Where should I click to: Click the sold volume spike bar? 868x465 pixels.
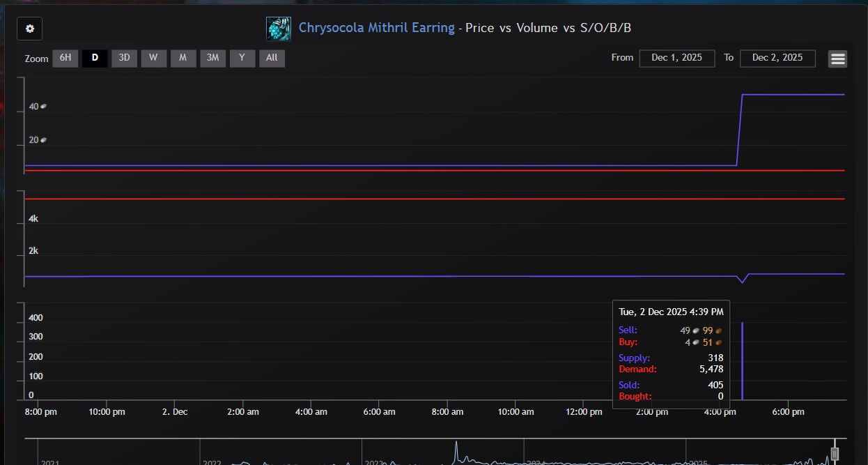[742, 361]
